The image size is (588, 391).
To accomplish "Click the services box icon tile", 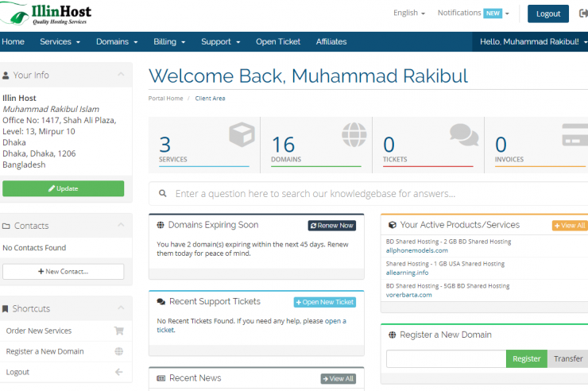I will pos(241,134).
